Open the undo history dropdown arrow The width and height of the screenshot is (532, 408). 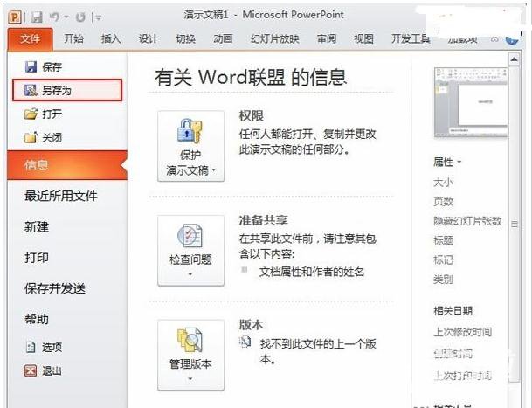coord(66,17)
